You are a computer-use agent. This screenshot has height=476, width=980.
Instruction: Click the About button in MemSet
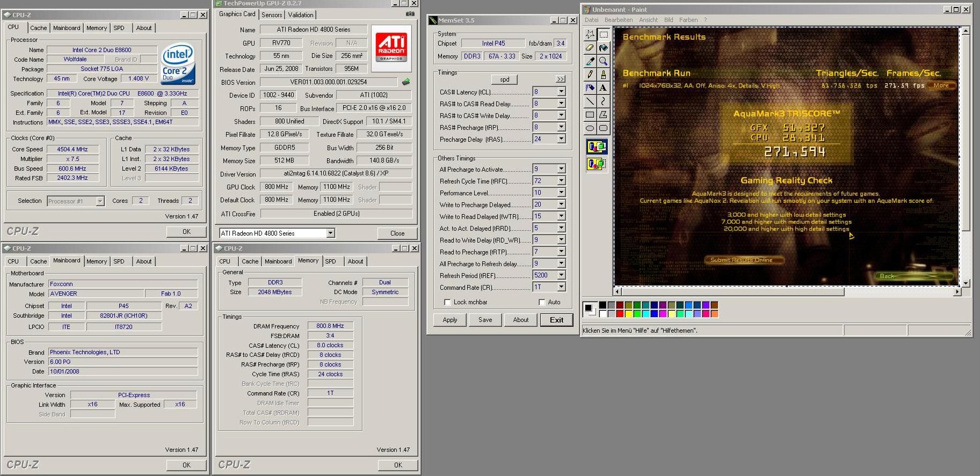[x=521, y=320]
